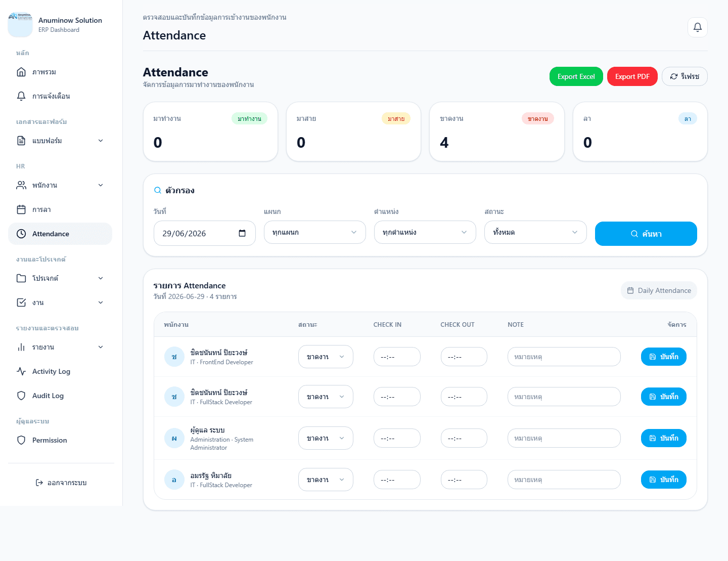Click people icon beside พนักงาน
The image size is (728, 561).
[21, 185]
